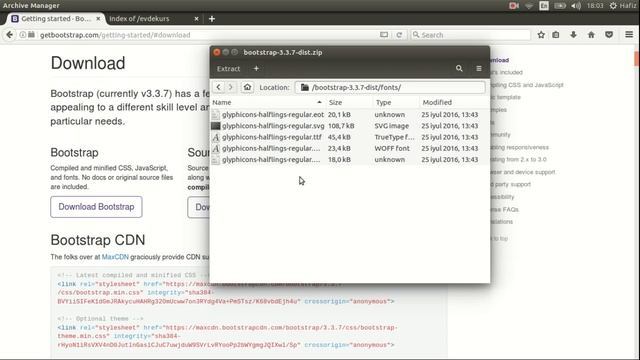640x360 pixels.
Task: Reload the page with the refresh icon
Action: point(399,35)
